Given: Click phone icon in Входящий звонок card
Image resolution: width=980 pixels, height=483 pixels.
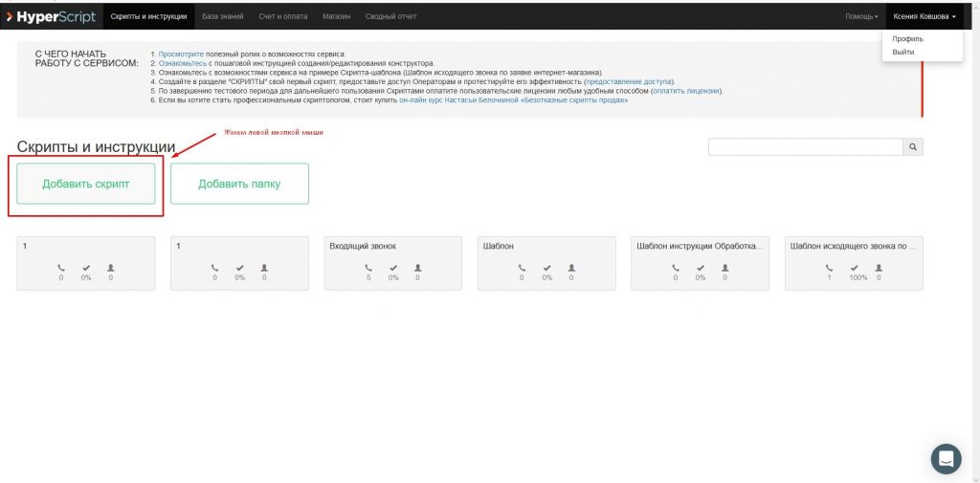Looking at the screenshot, I should click(x=368, y=268).
